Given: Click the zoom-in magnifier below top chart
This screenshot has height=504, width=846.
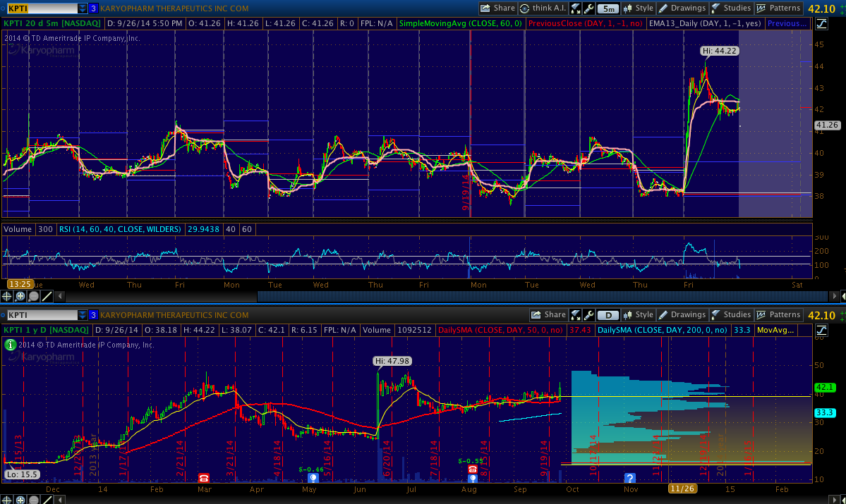Looking at the screenshot, I should [20, 296].
